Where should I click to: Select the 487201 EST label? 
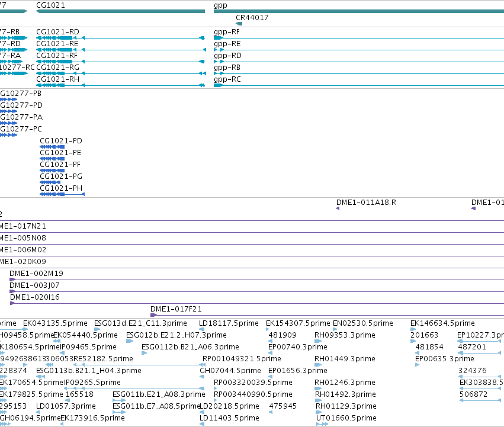click(x=472, y=347)
